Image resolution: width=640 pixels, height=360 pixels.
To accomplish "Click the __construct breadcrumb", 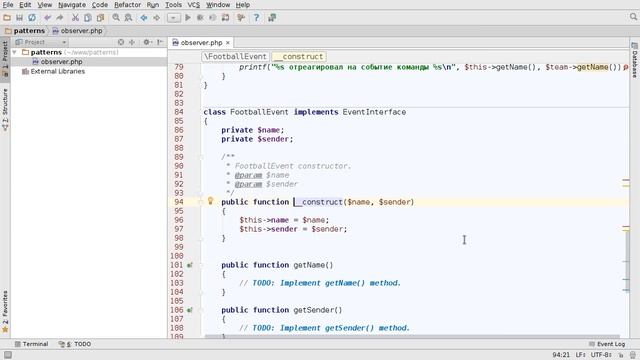I will 299,56.
